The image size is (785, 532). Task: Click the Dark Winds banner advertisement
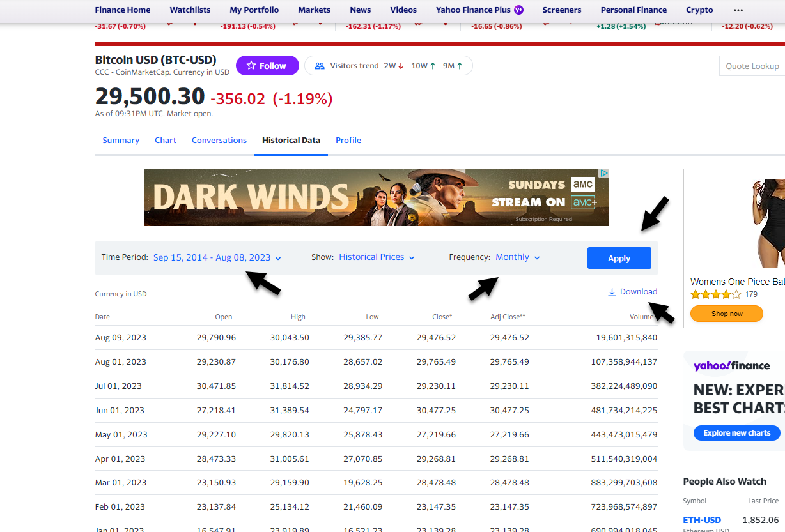click(377, 197)
